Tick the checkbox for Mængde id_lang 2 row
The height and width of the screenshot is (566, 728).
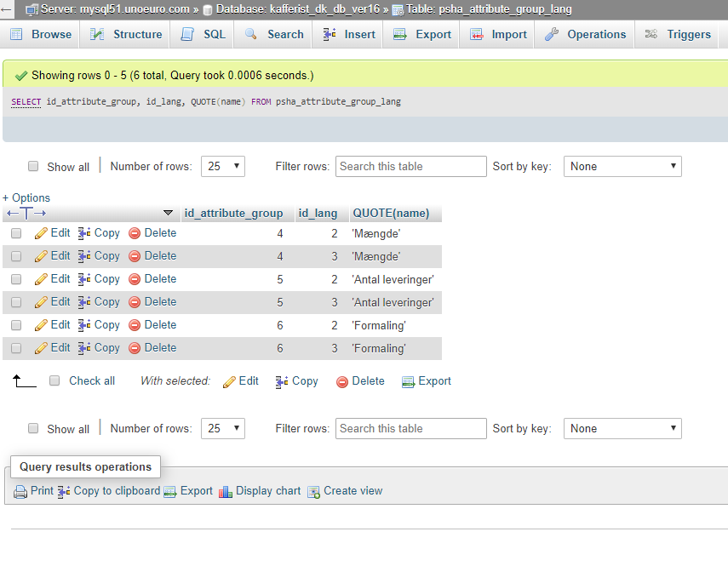click(x=16, y=233)
